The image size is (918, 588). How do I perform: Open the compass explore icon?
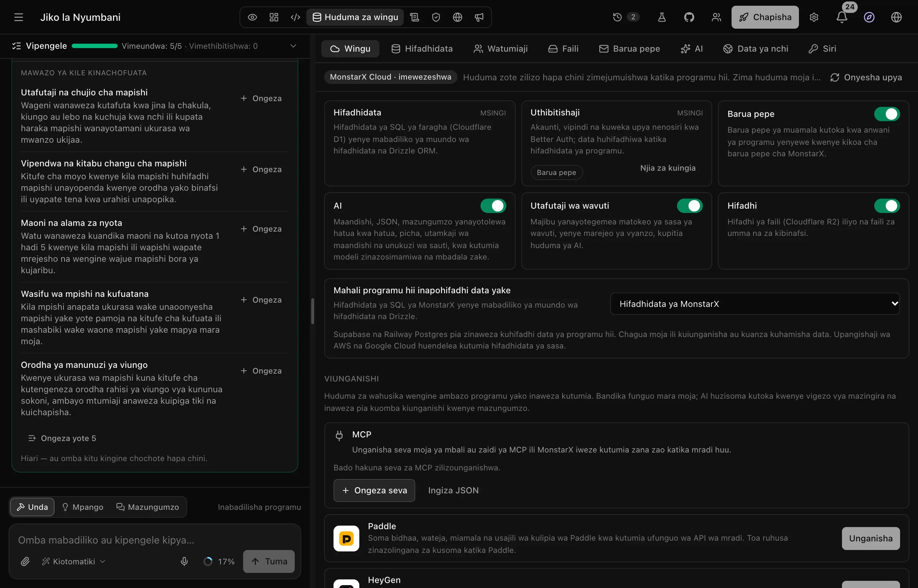coord(869,17)
